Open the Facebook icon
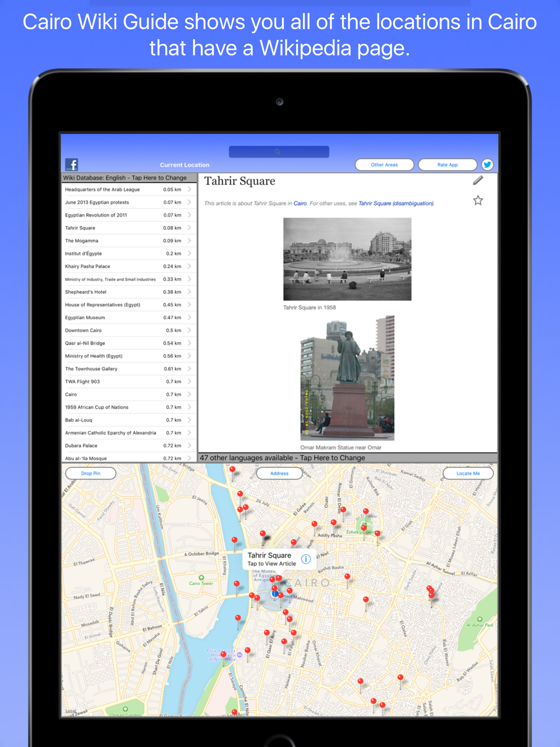This screenshot has width=560, height=747. click(72, 164)
